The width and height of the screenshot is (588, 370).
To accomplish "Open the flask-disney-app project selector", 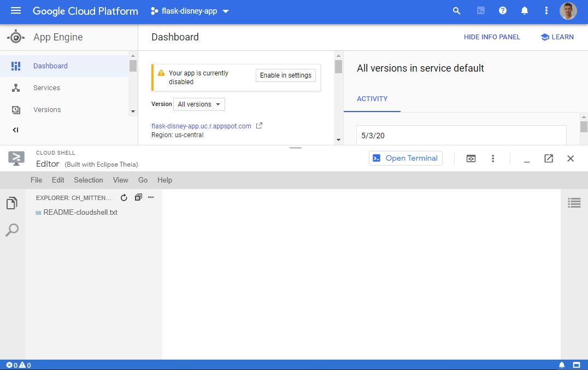I will tap(190, 11).
